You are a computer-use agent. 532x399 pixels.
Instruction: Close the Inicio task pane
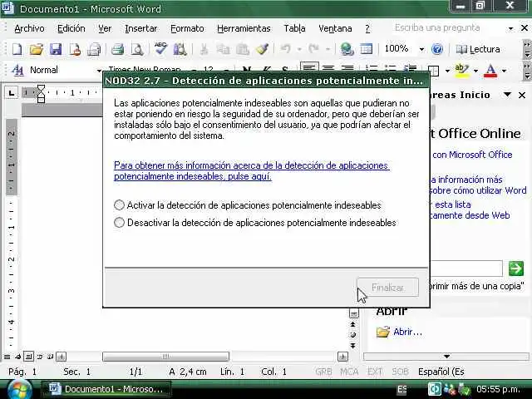point(522,95)
